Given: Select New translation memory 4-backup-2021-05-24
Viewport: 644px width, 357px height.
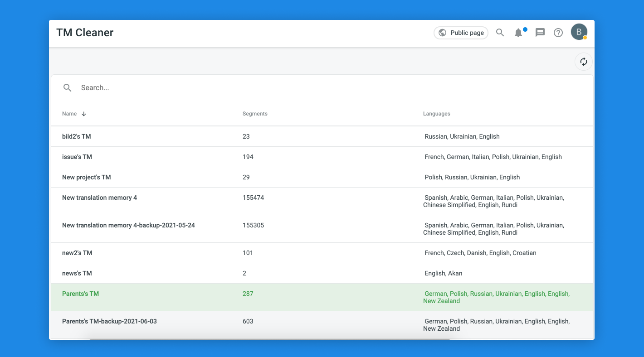Looking at the screenshot, I should point(322,229).
